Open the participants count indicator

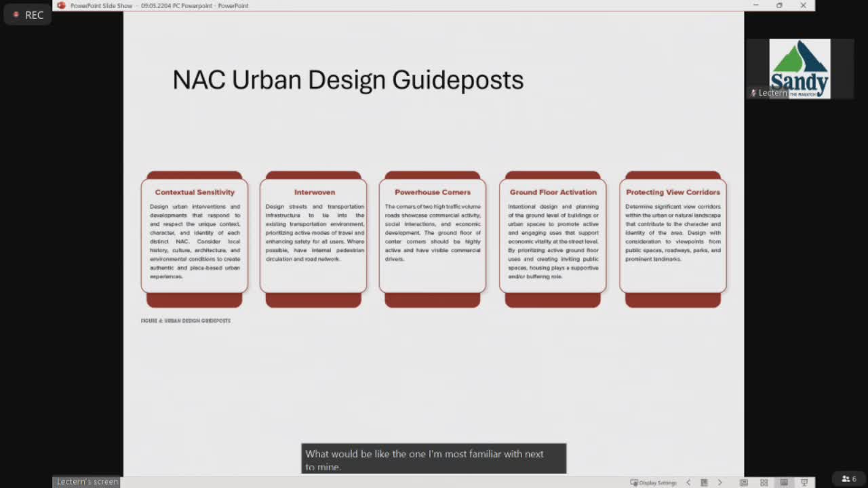(849, 479)
